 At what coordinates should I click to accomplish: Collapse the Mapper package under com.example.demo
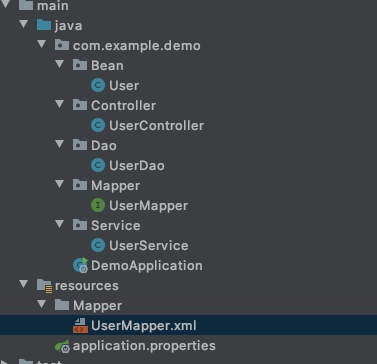(60, 184)
